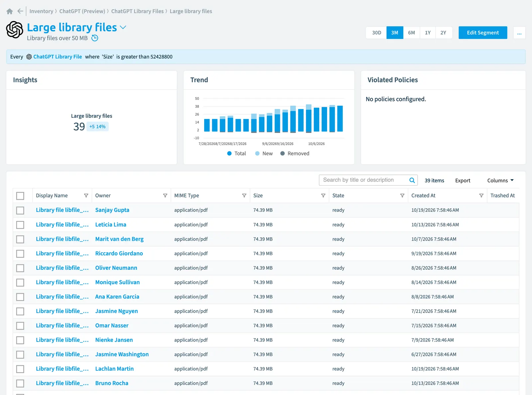Screen dimensions: 532x395
Task: Toggle the New legend dot in Trend
Action: 257,153
